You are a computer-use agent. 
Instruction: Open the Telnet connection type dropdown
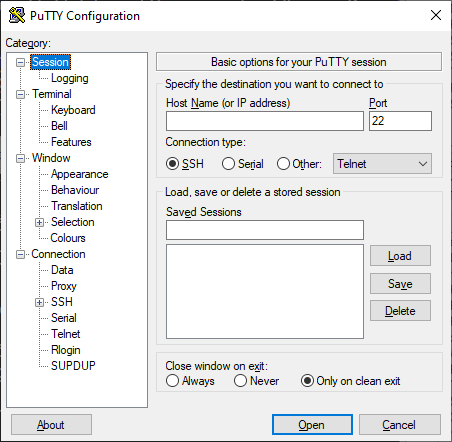(382, 164)
